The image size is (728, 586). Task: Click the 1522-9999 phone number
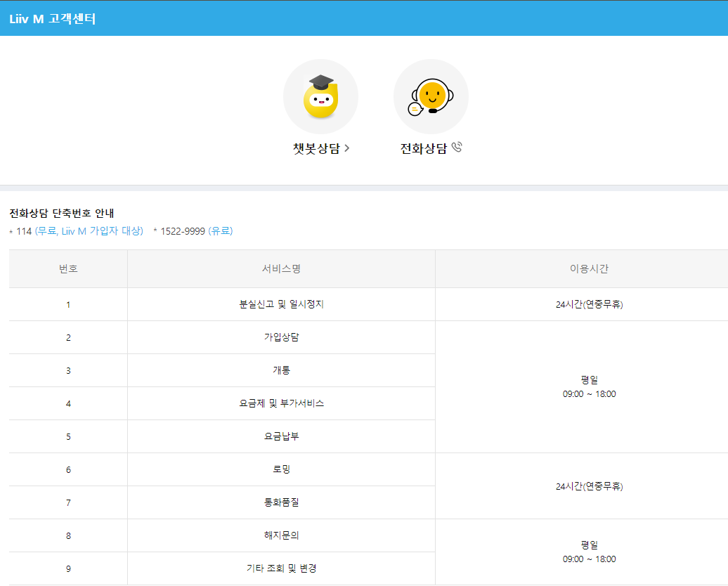(183, 231)
